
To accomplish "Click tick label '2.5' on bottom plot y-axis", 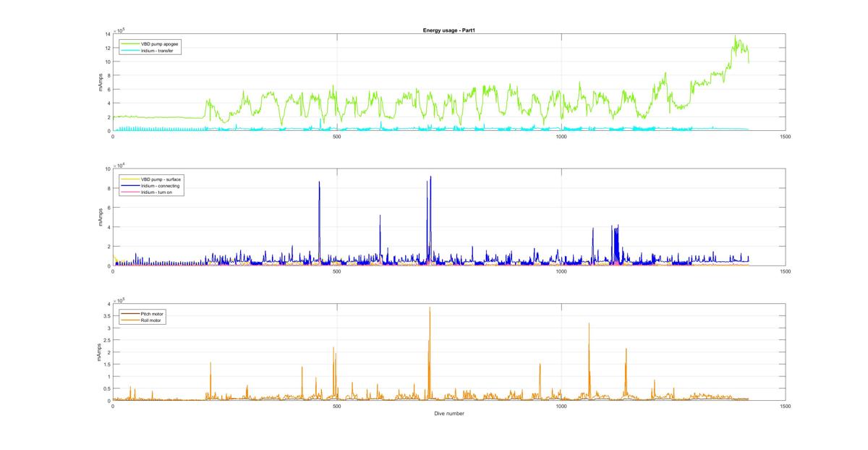I will pos(106,340).
